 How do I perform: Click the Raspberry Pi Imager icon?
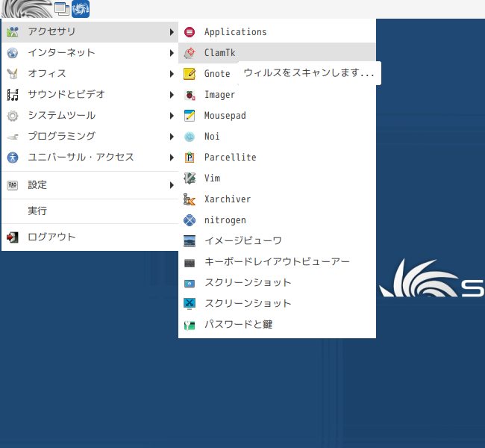[x=190, y=95]
